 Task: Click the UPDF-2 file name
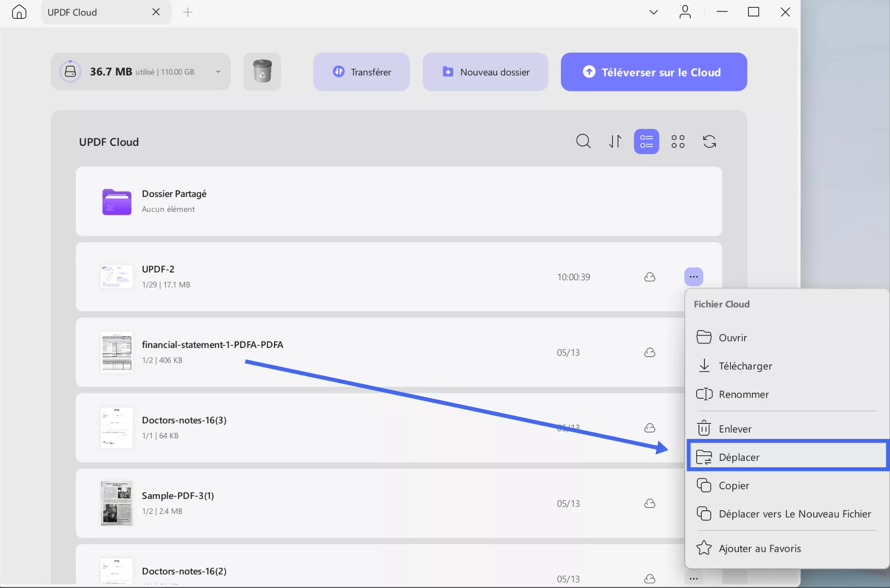click(x=158, y=269)
